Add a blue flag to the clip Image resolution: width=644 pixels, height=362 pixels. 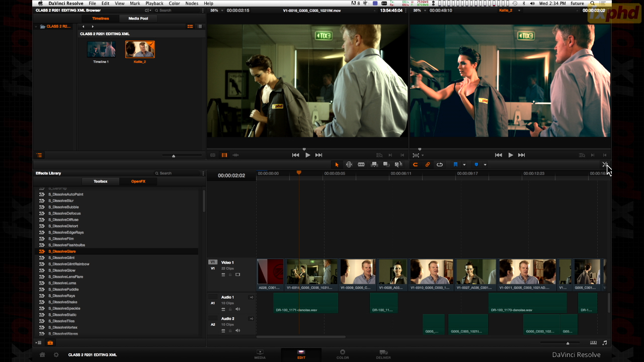pyautogui.click(x=455, y=164)
